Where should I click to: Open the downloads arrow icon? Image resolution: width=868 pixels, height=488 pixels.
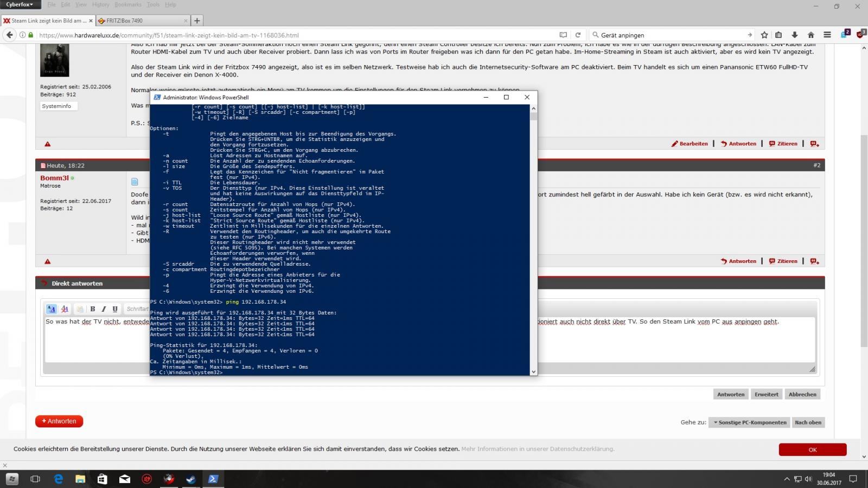(794, 35)
